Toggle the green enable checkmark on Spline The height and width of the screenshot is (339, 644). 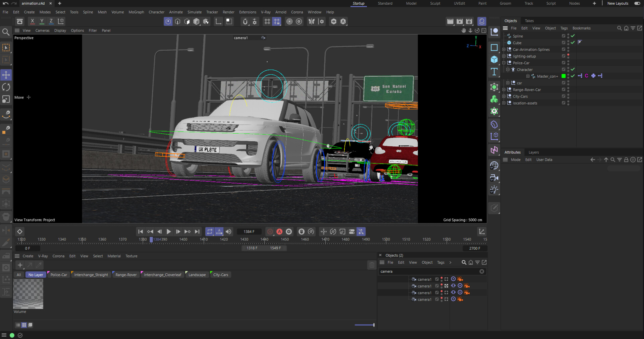pos(573,36)
